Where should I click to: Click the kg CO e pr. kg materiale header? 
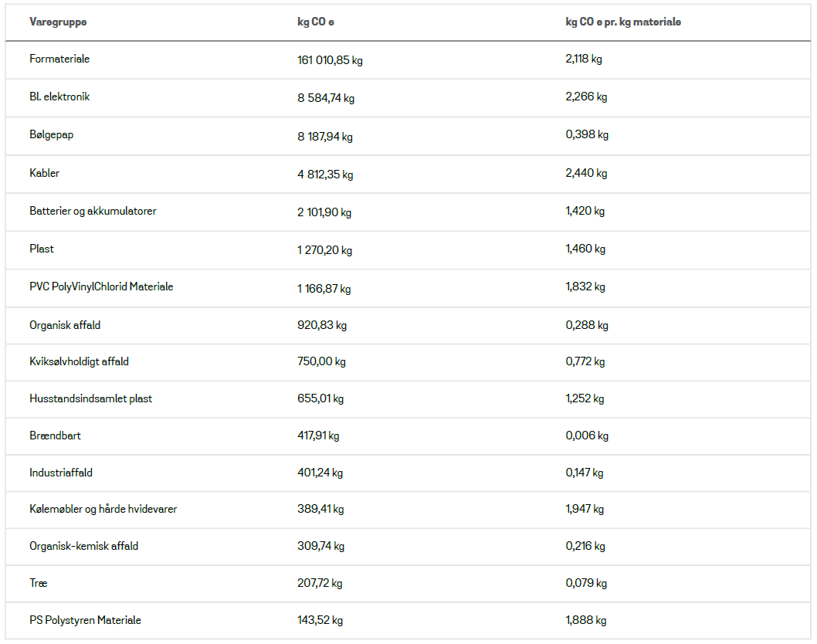pos(622,22)
